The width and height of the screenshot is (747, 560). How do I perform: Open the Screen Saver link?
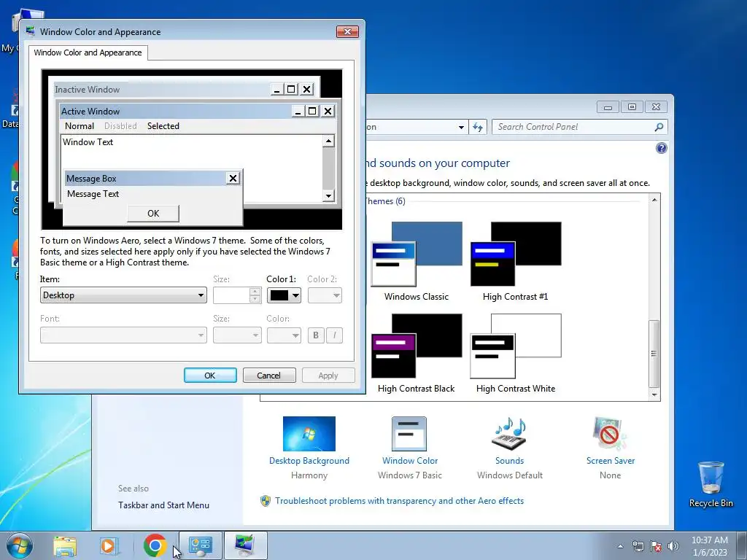[x=611, y=461]
